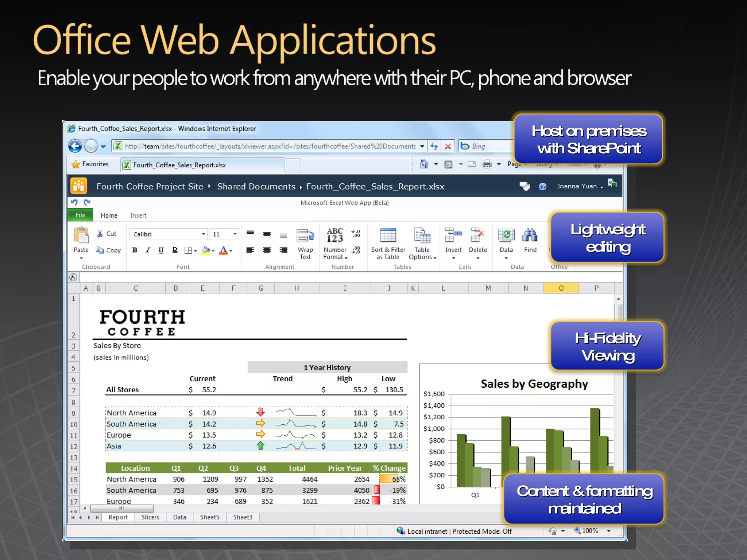Click the Redo arrow icon
747x560 pixels.
(x=87, y=202)
